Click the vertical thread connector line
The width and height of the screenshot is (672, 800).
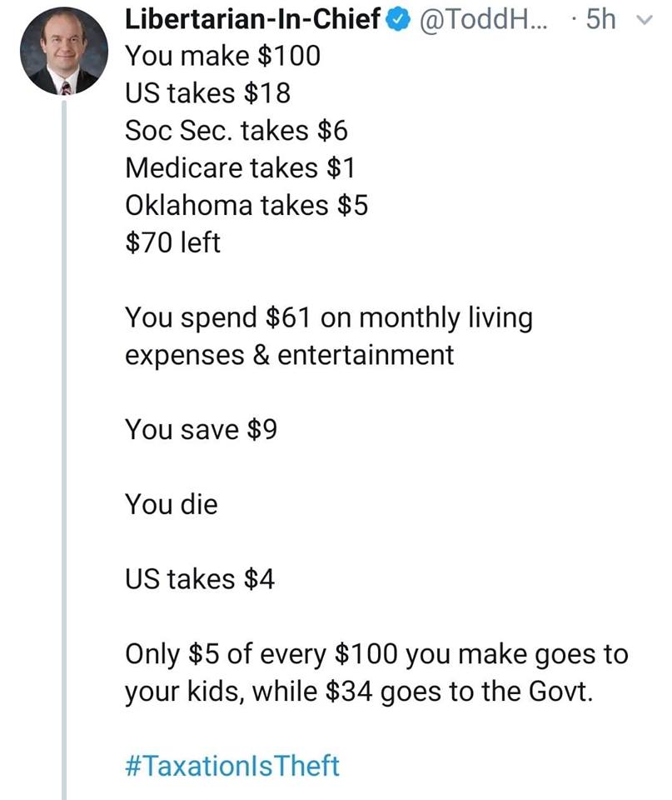[x=64, y=449]
